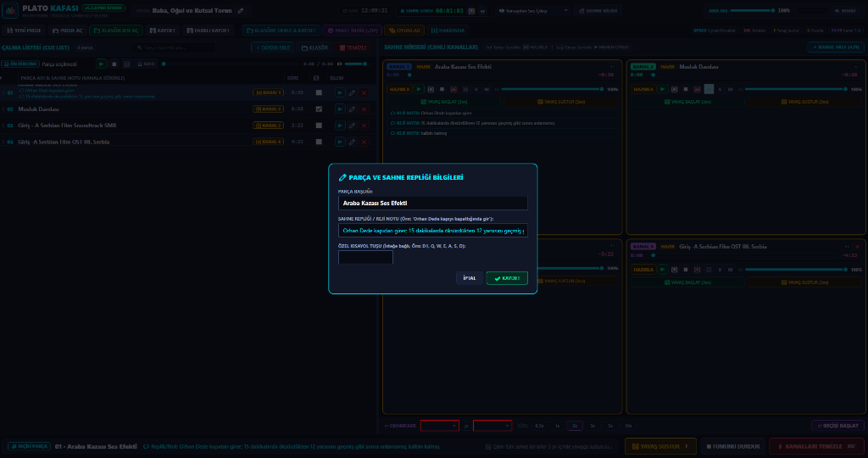Screen dimensions: 868x458
Task: Click the pencil icon next to project title
Action: click(241, 10)
